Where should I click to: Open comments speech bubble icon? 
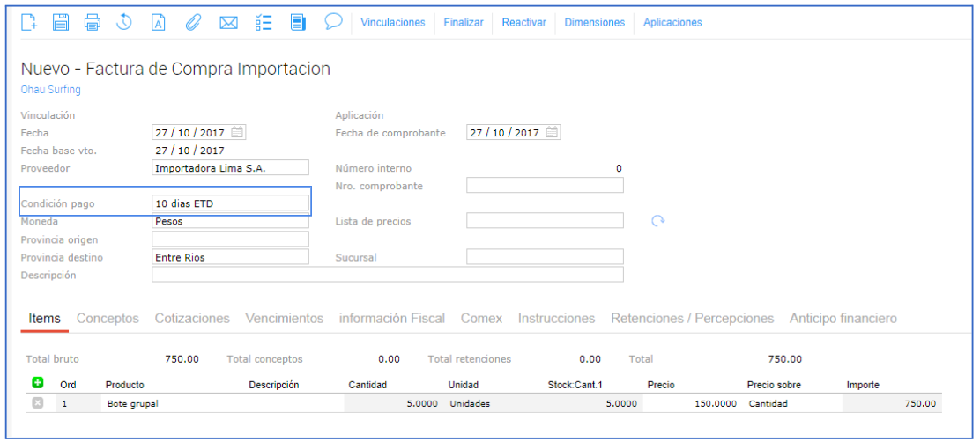click(x=333, y=22)
